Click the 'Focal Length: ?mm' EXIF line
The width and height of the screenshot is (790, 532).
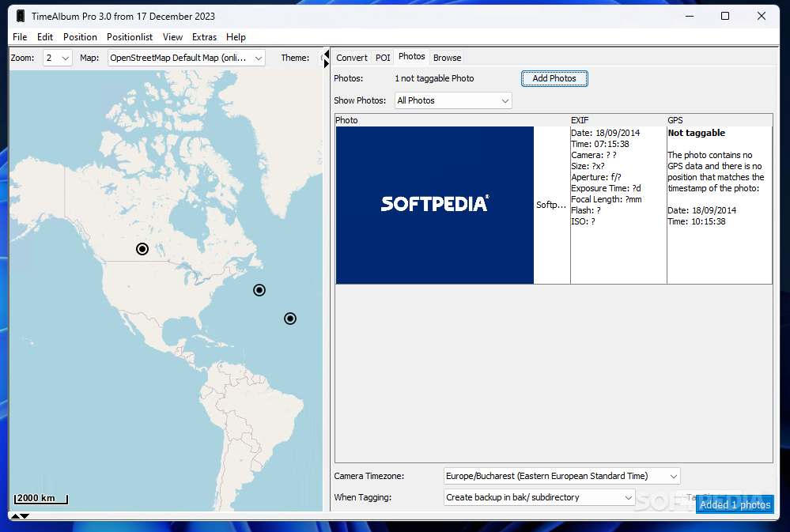click(x=606, y=199)
